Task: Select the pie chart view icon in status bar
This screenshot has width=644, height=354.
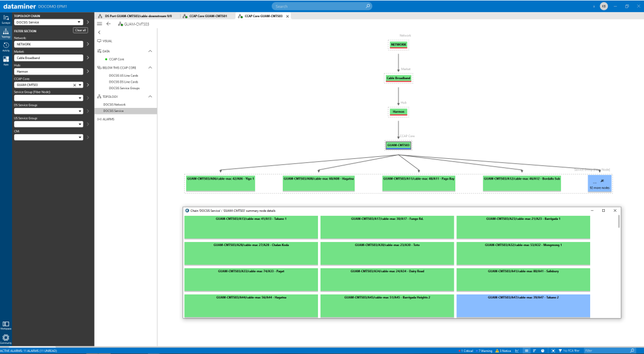Action: pos(543,350)
